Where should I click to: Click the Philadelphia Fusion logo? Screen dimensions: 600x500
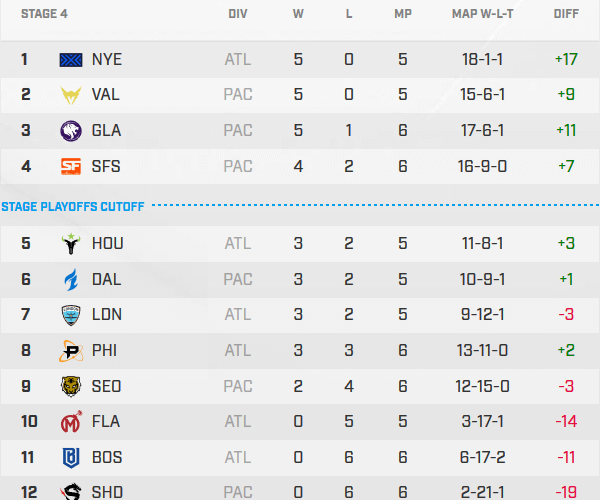[72, 351]
